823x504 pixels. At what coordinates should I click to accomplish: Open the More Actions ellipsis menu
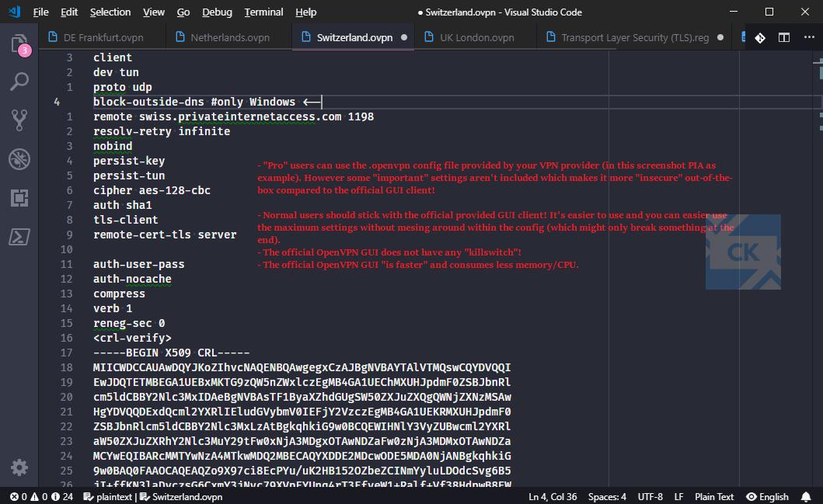(x=809, y=37)
